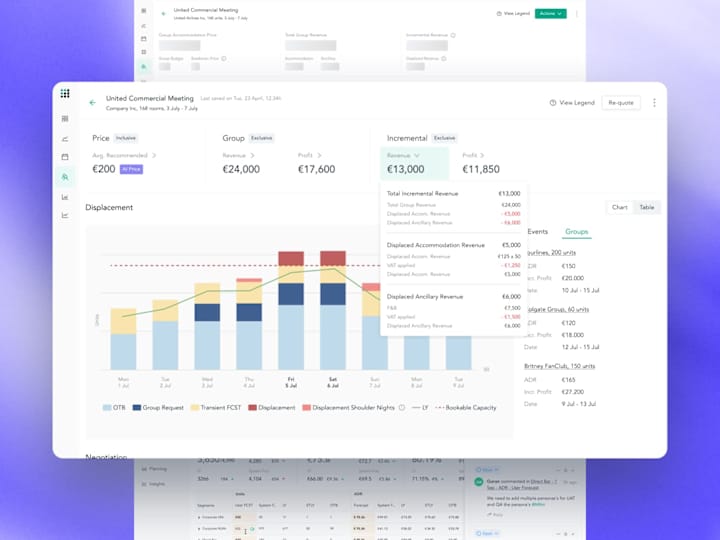Select the highlighted group pricing sidebar icon
The height and width of the screenshot is (540, 720).
point(65,177)
